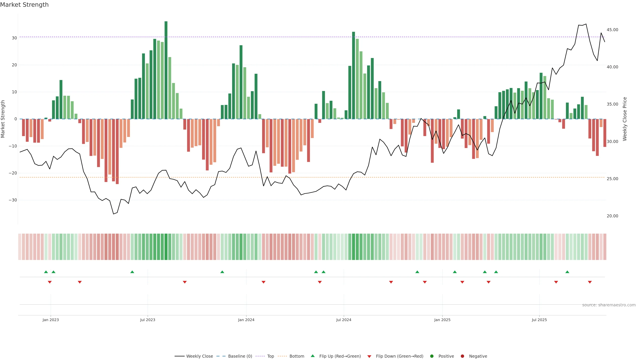Click last red flip-down triangle marker
644x362 pixels.
(x=590, y=282)
